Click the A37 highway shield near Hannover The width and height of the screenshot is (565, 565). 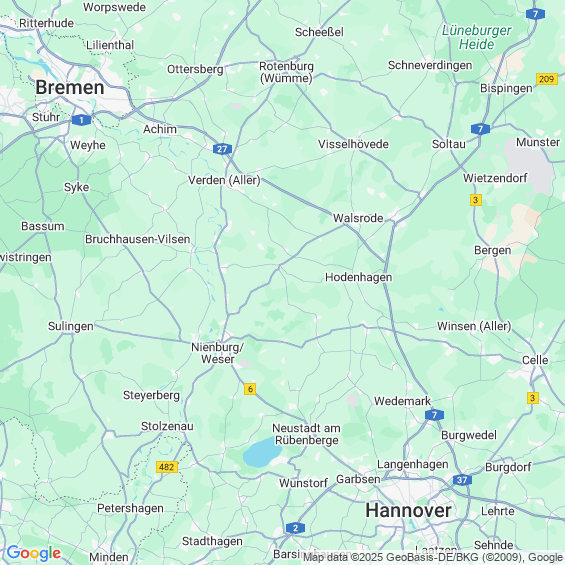(x=462, y=480)
